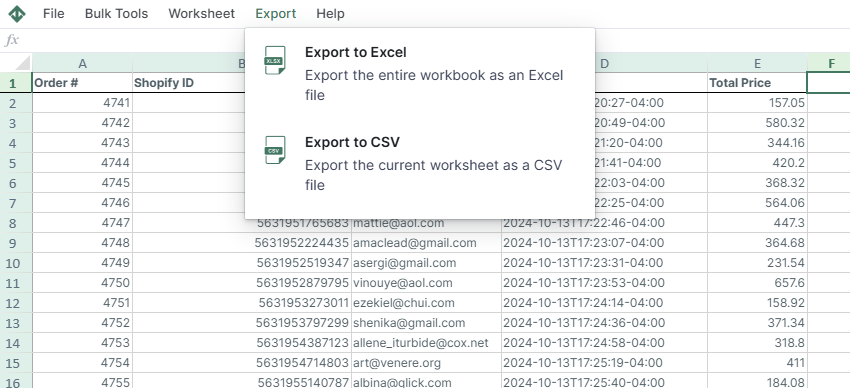Screen dimensions: 850x388
Task: Open the Bulk Tools menu
Action: [116, 14]
